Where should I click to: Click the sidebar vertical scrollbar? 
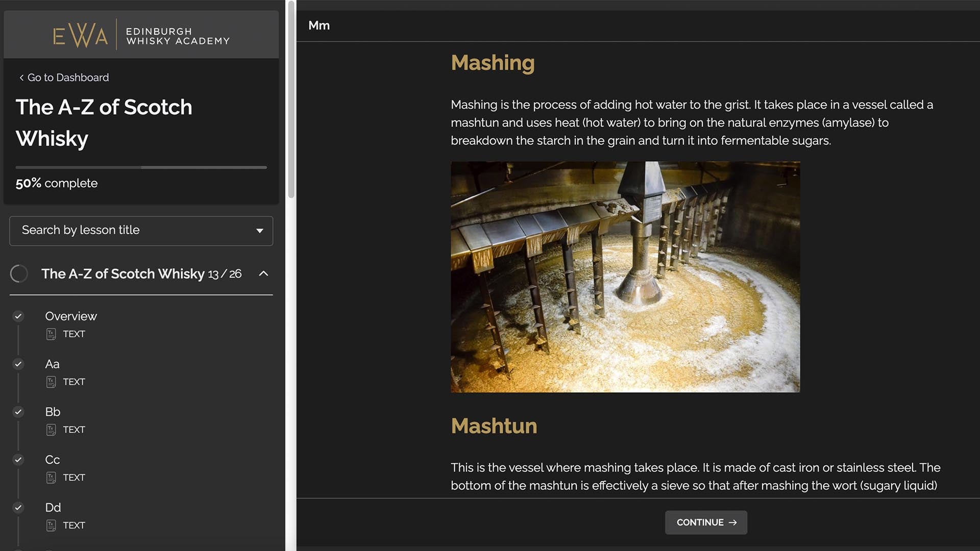(291, 99)
